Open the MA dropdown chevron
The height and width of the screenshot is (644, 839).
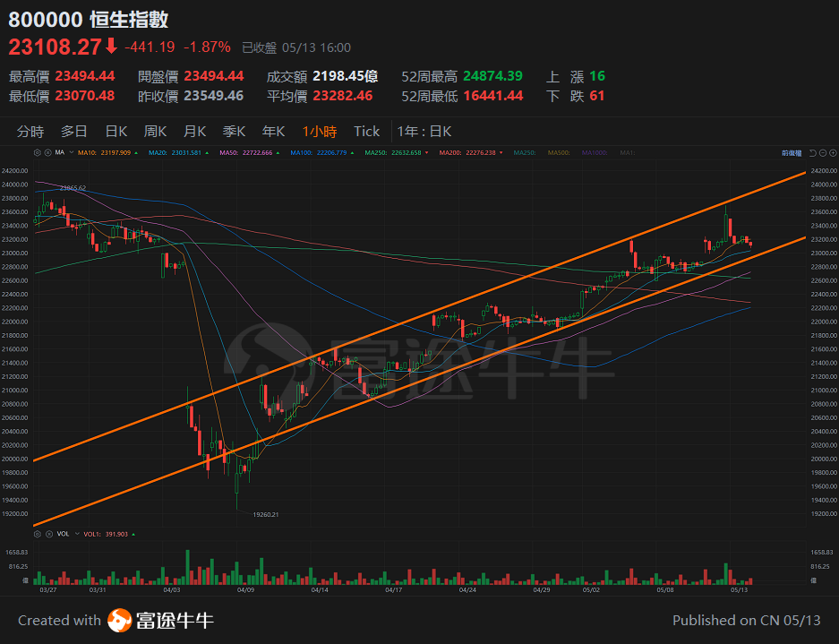tap(71, 153)
